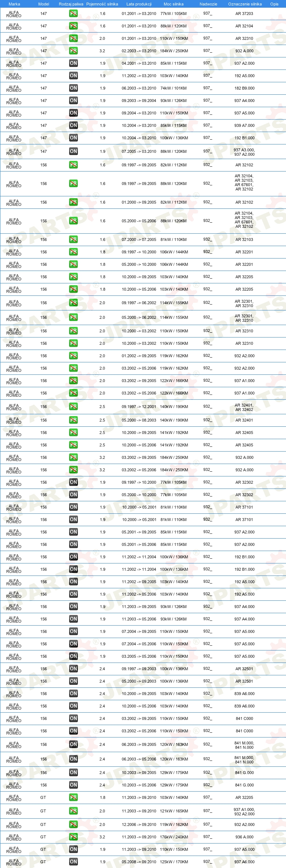Click ALFA ROMEO in the AR 37203 row

14,14
